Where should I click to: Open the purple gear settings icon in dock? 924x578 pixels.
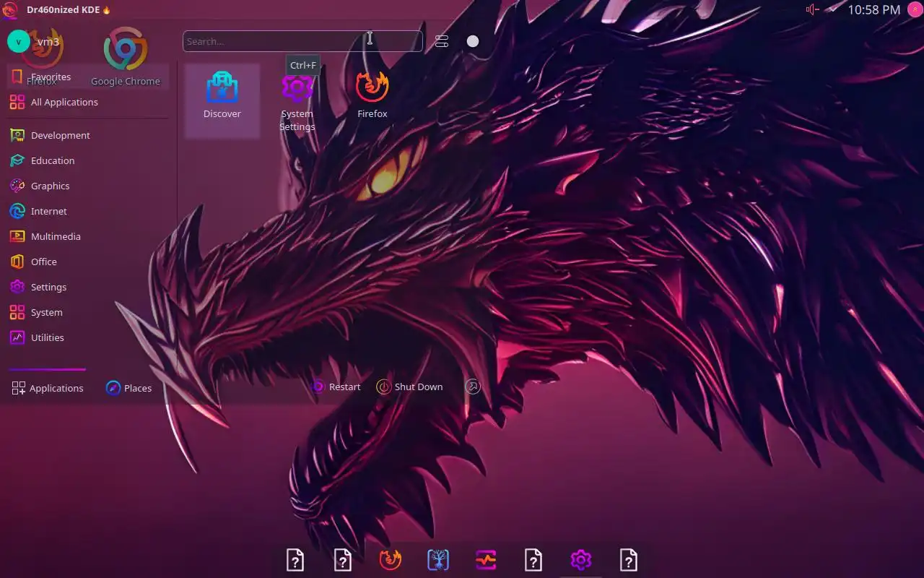point(581,560)
